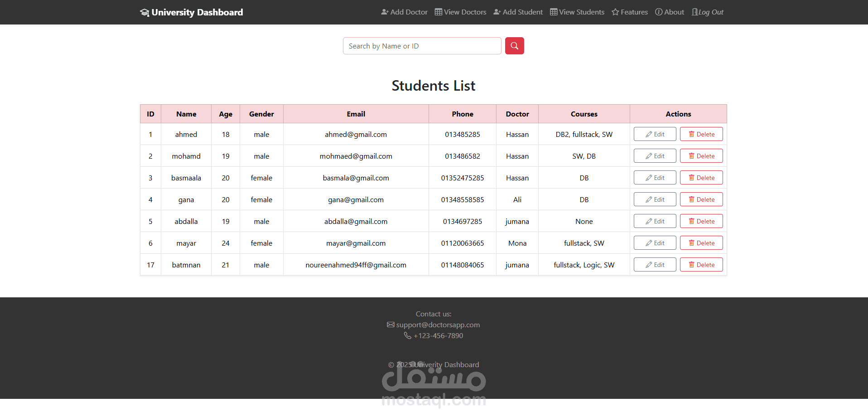
Task: Click the Students List heading
Action: pos(434,86)
